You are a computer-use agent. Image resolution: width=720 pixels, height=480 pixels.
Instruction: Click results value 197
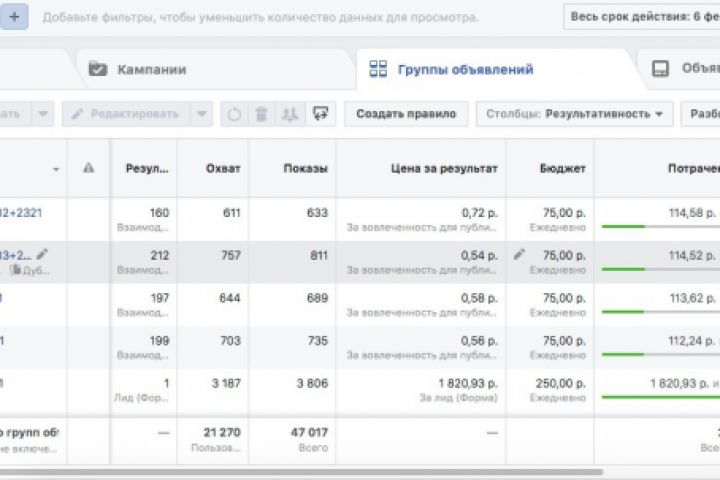(160, 298)
